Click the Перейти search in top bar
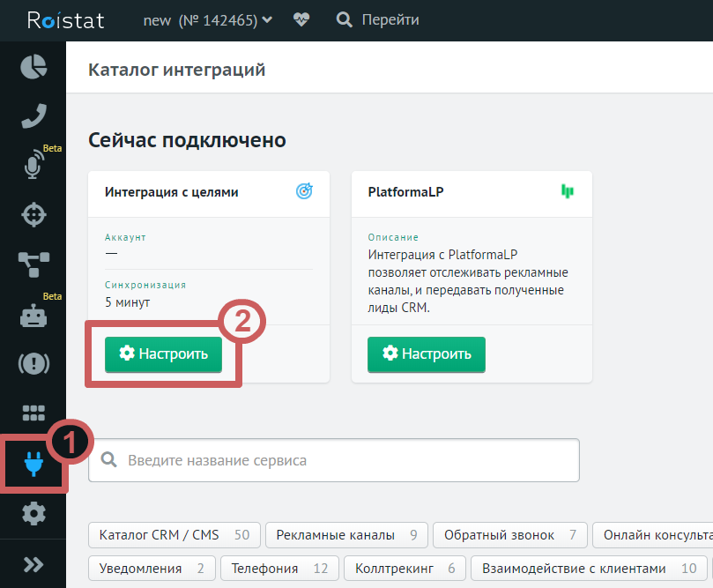 [379, 19]
